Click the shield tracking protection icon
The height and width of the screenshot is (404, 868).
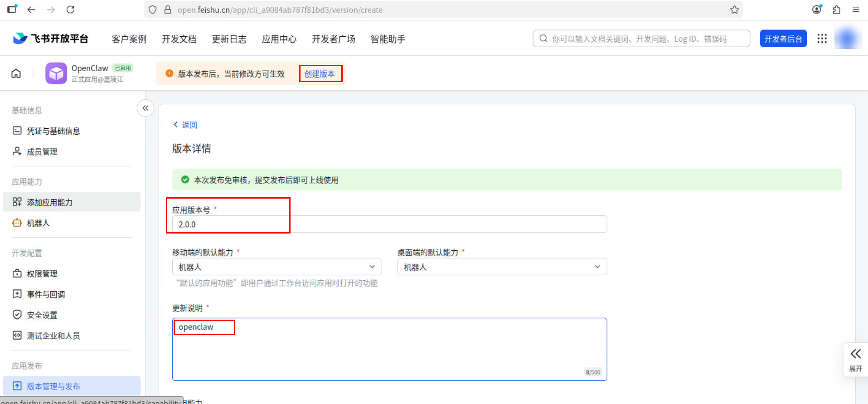153,10
